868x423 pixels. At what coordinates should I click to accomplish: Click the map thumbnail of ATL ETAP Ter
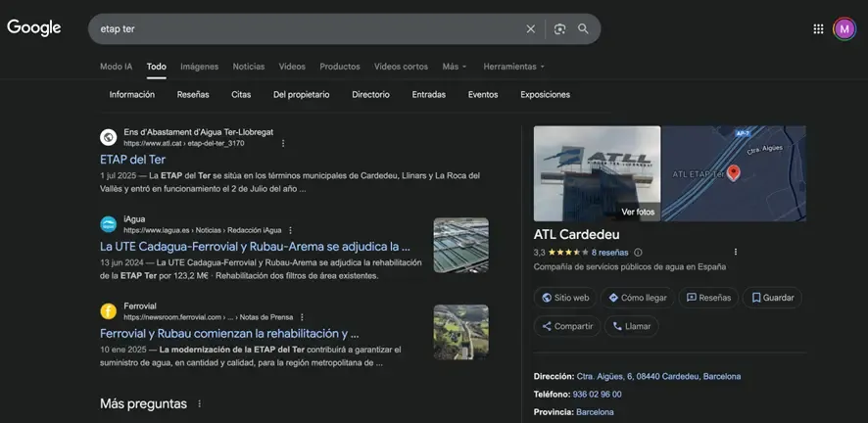pyautogui.click(x=734, y=173)
